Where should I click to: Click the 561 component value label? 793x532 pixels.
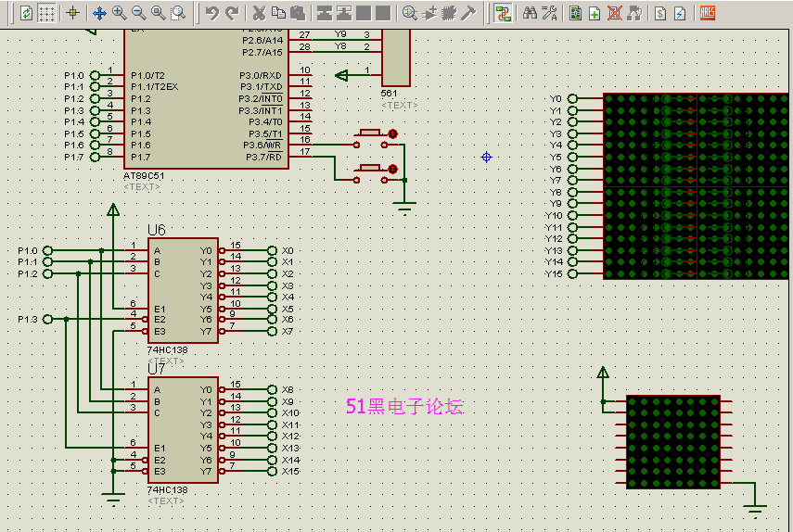pos(389,94)
